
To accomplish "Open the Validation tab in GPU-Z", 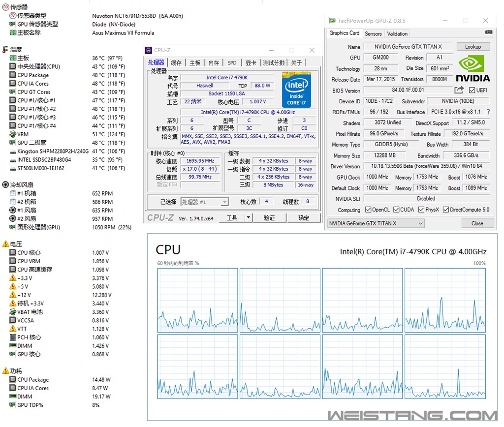I will tap(397, 34).
